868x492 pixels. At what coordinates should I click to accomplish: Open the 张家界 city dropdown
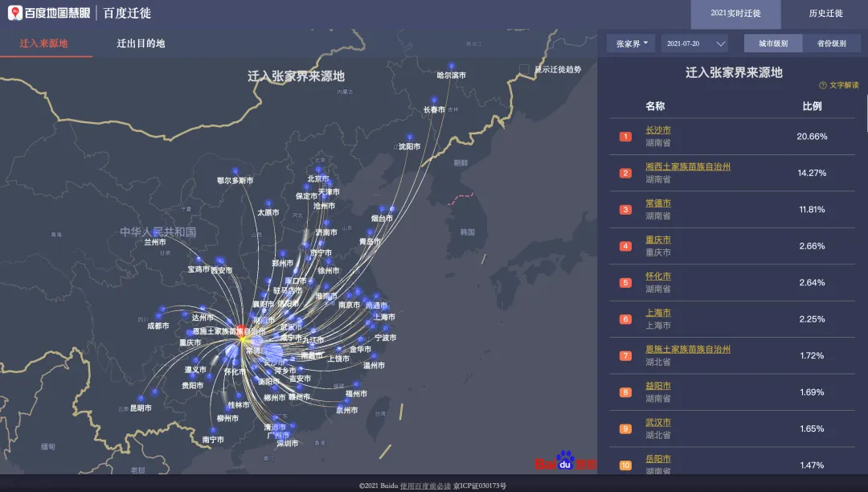pos(631,43)
